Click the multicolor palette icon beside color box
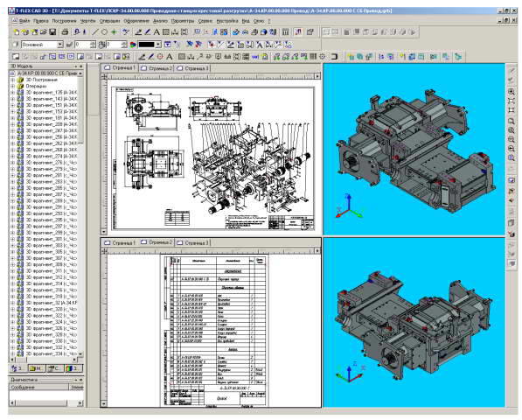The width and height of the screenshot is (522, 420). pos(133,45)
